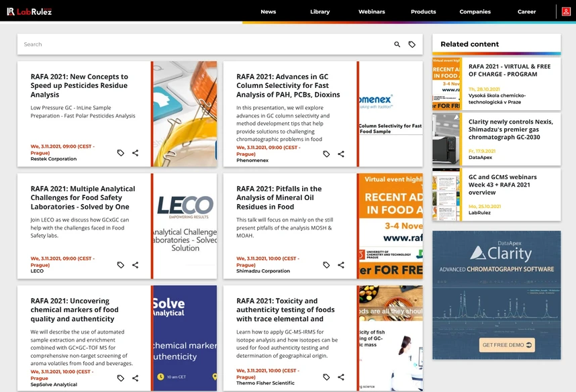576x392 pixels.
Task: Share the Restek Pesticides Residue webinar
Action: (x=135, y=153)
